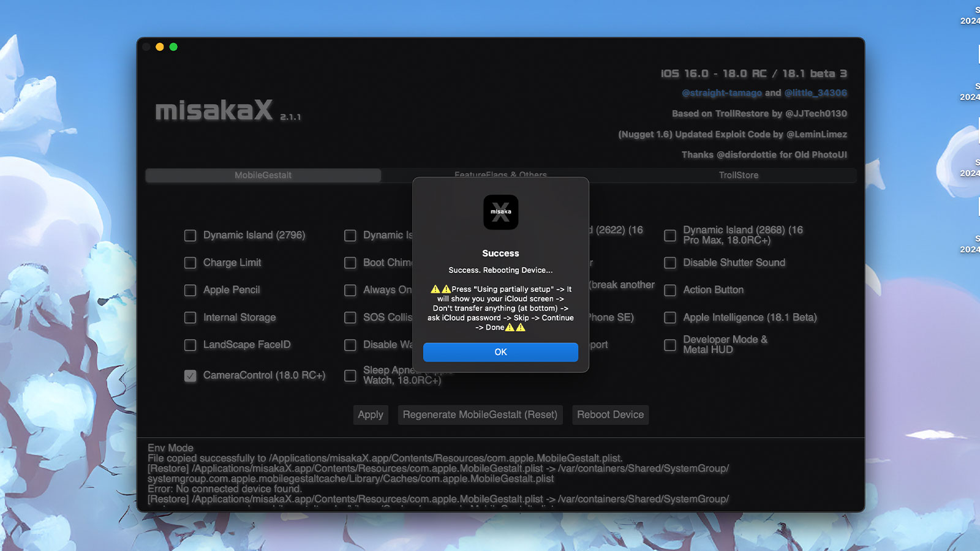Toggle Dynamic Island (2796) checkbox

(x=190, y=236)
